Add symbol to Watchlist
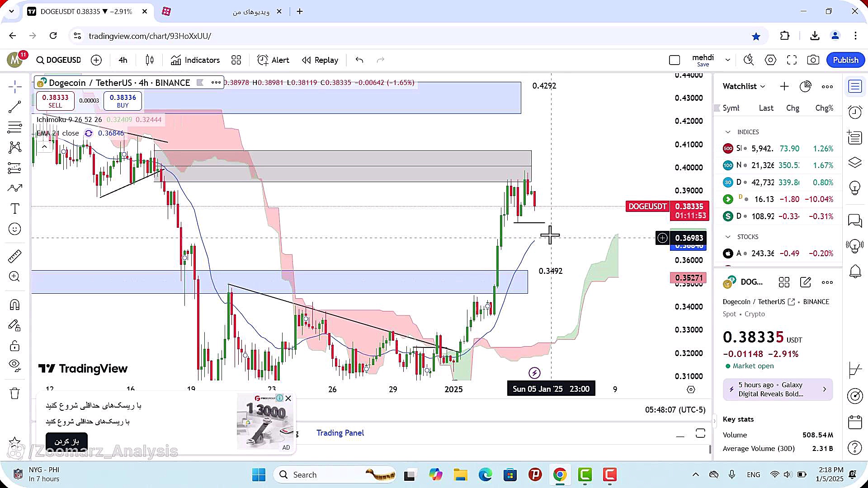Viewport: 868px width, 488px height. (784, 86)
